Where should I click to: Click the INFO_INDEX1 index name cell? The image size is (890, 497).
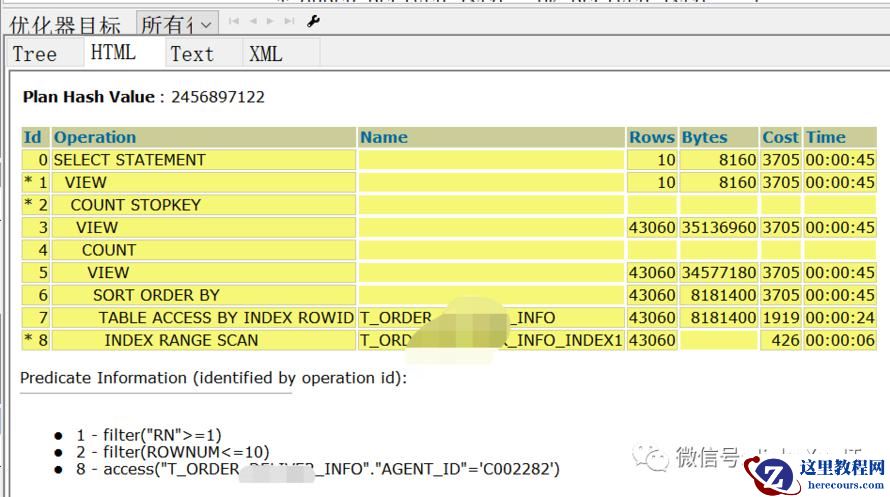click(x=492, y=340)
